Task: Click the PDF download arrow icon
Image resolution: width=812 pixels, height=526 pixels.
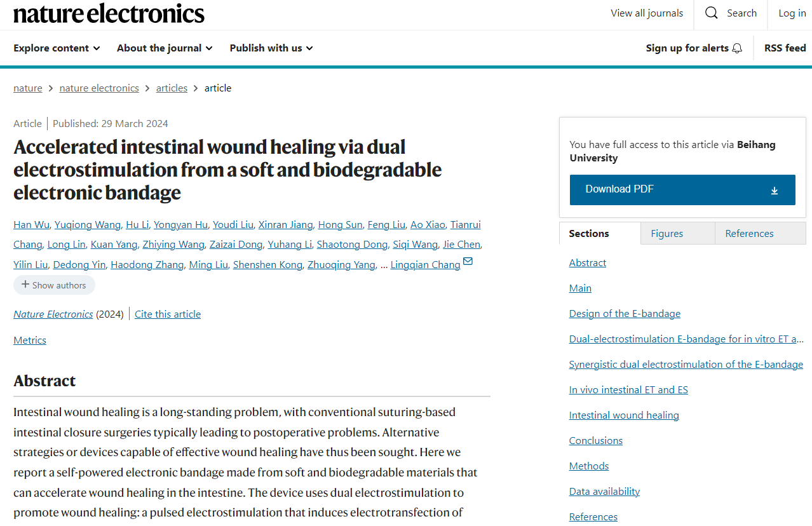Action: (x=774, y=190)
